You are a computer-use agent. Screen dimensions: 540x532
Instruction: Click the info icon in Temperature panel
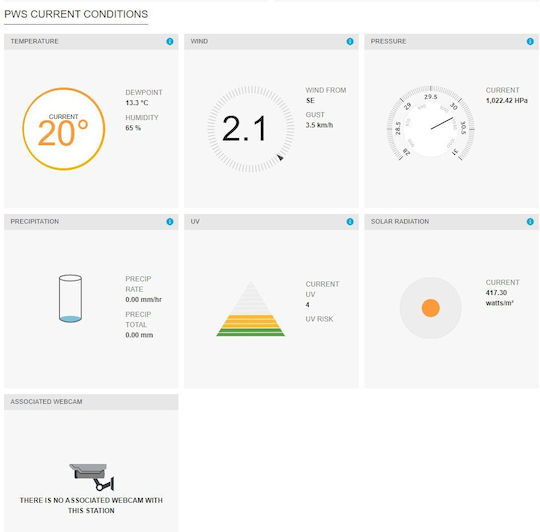(170, 41)
